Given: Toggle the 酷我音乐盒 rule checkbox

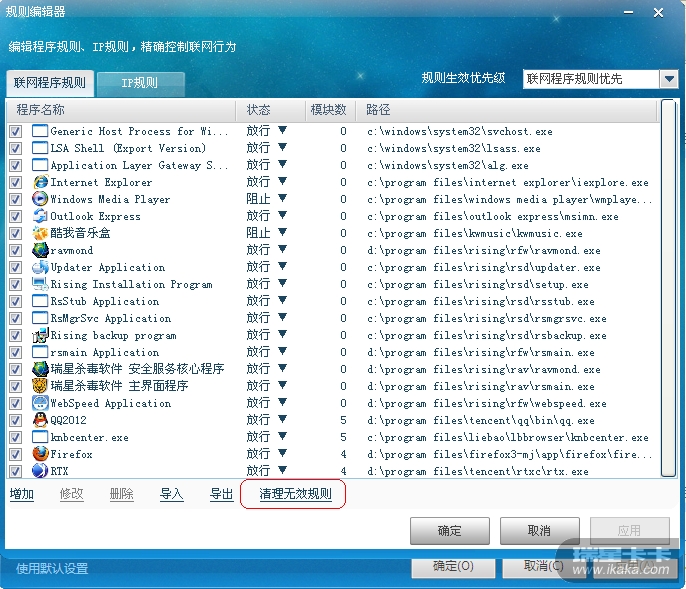Looking at the screenshot, I should [16, 233].
